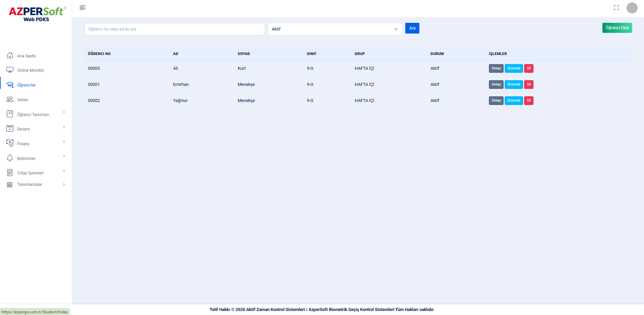This screenshot has width=644, height=315.
Task: Click DURUM column header
Action: coord(437,54)
